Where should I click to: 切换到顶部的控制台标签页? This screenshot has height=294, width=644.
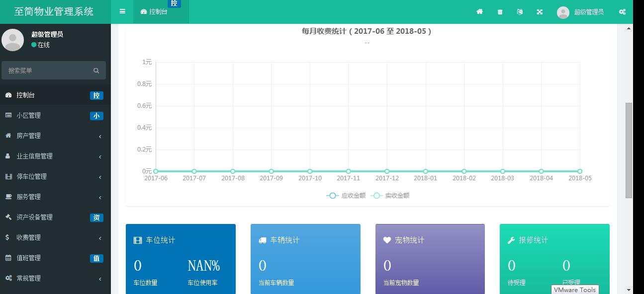point(157,11)
